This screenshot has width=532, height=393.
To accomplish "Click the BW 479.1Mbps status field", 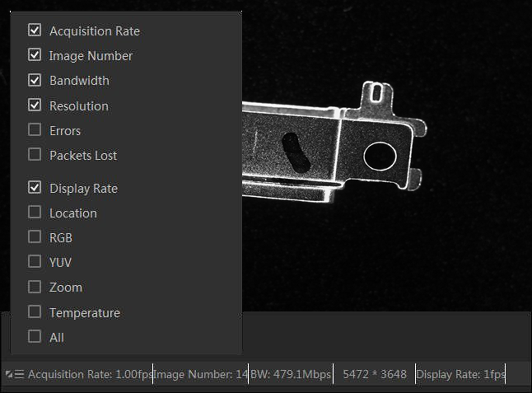I will coord(291,374).
